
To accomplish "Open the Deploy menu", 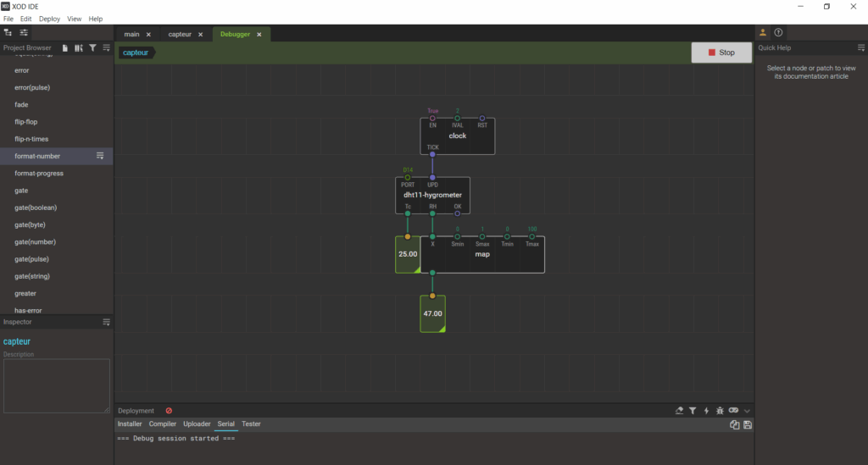I will tap(49, 19).
